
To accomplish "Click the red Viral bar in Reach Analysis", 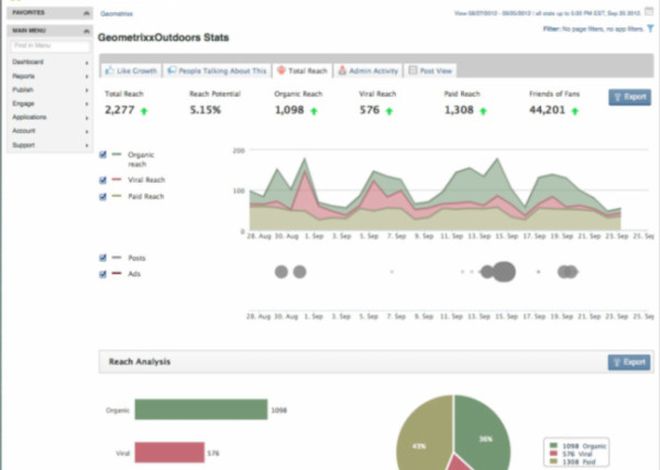I will [170, 452].
